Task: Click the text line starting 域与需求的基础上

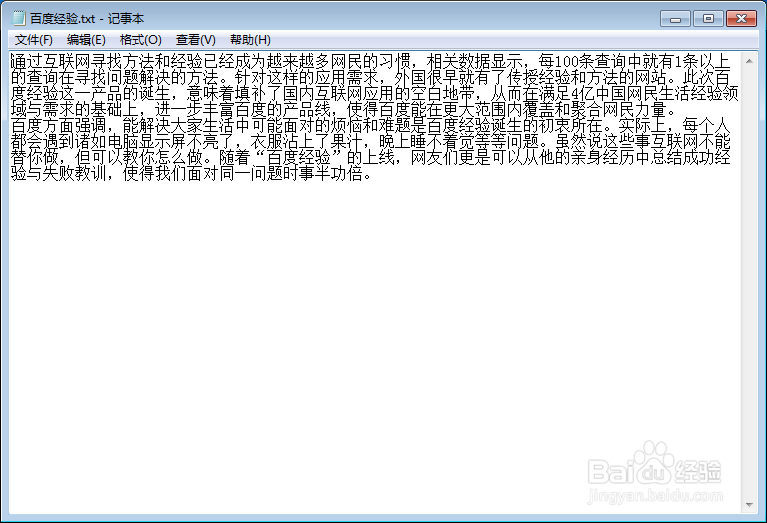Action: (343, 109)
